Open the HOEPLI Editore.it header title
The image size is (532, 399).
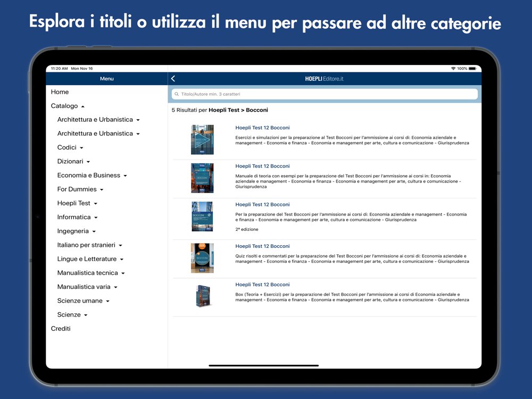coord(324,79)
